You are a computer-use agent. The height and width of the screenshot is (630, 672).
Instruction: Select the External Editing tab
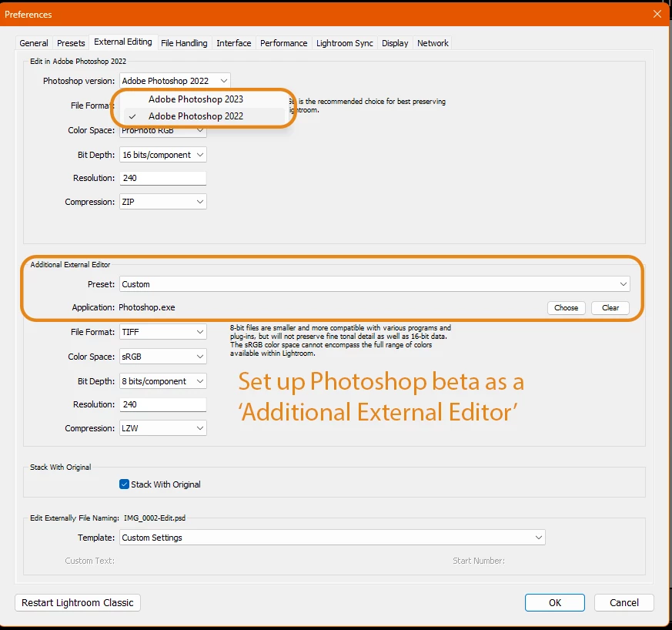pos(123,42)
